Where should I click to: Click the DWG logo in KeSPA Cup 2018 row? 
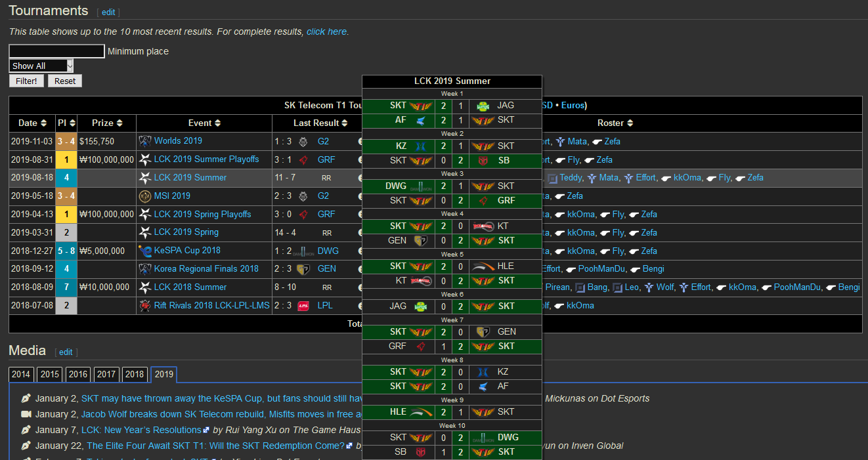303,251
